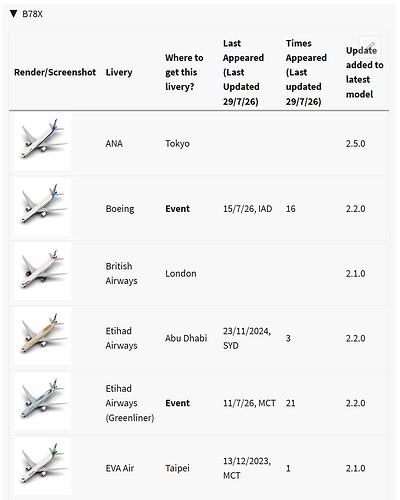
Task: Collapse the B78X section triangle
Action: pyautogui.click(x=13, y=14)
